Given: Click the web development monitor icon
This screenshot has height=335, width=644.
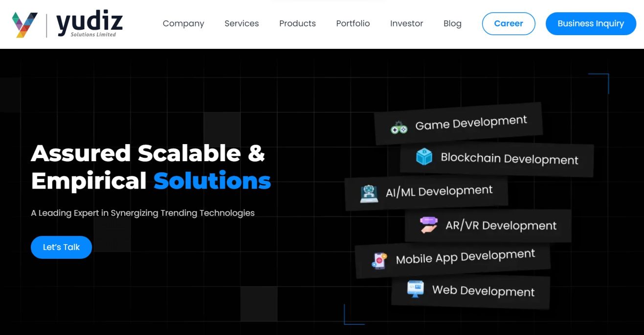Looking at the screenshot, I should (416, 289).
